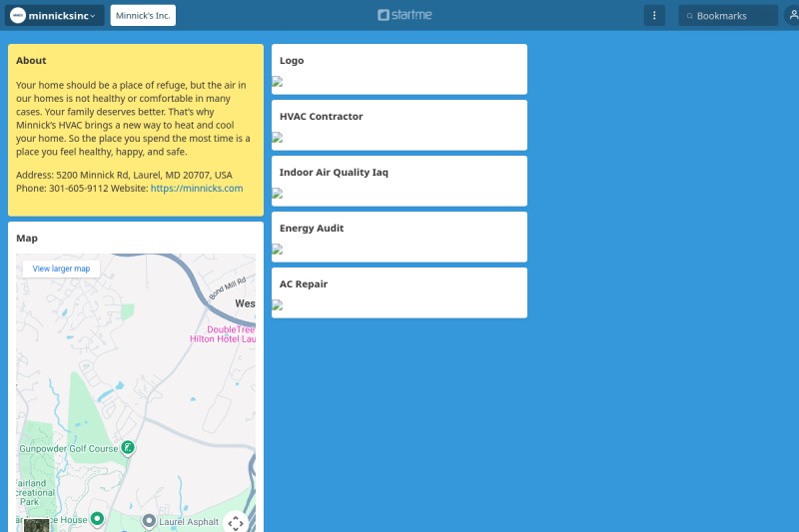Open the user profile icon
Image resolution: width=799 pixels, height=532 pixels.
[793, 15]
